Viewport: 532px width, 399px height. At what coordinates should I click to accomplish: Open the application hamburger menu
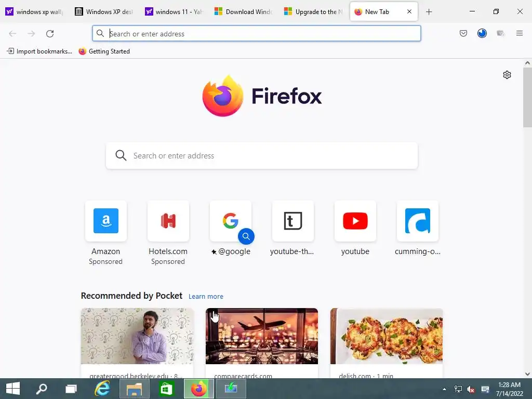click(520, 33)
